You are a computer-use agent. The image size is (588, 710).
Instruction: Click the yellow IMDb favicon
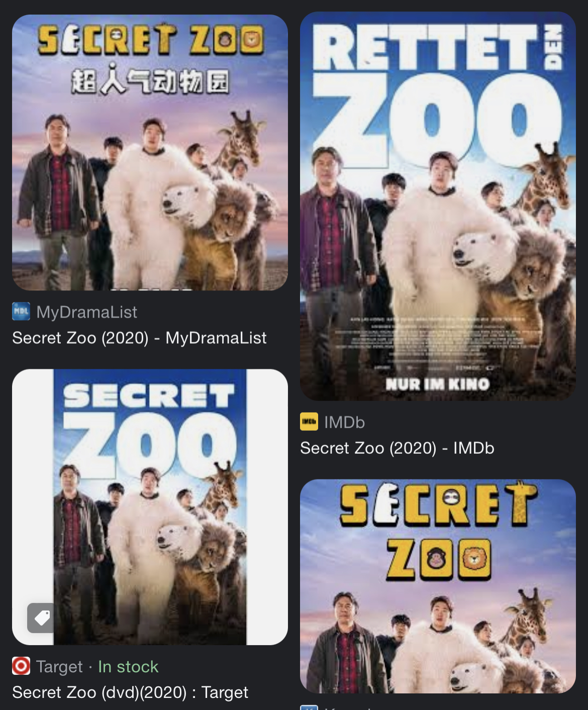pyautogui.click(x=309, y=422)
